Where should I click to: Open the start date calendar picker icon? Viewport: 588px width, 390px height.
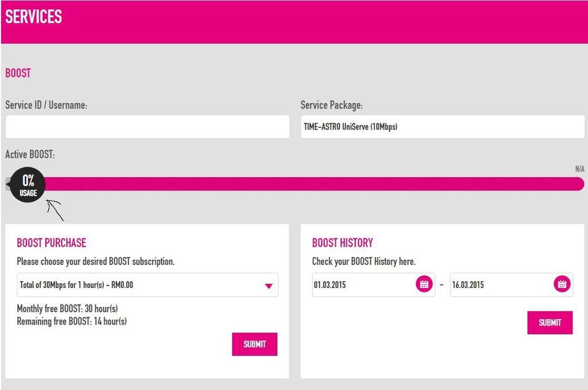pos(424,284)
